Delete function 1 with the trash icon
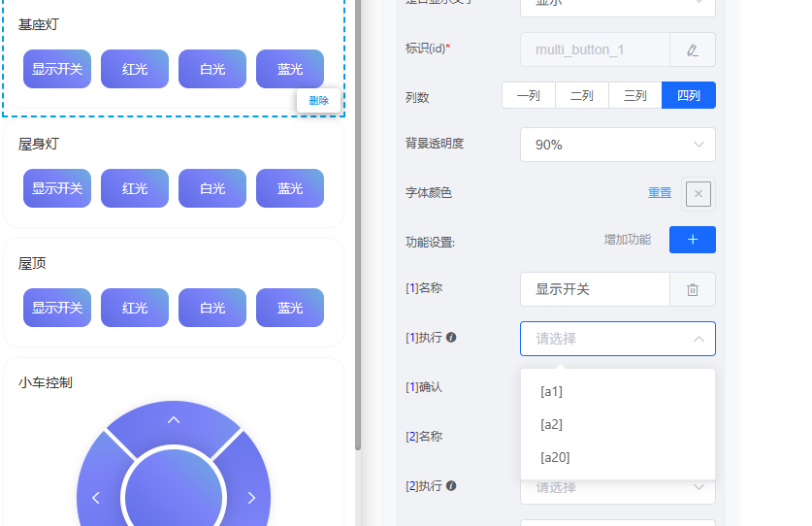812x526 pixels. pos(693,289)
